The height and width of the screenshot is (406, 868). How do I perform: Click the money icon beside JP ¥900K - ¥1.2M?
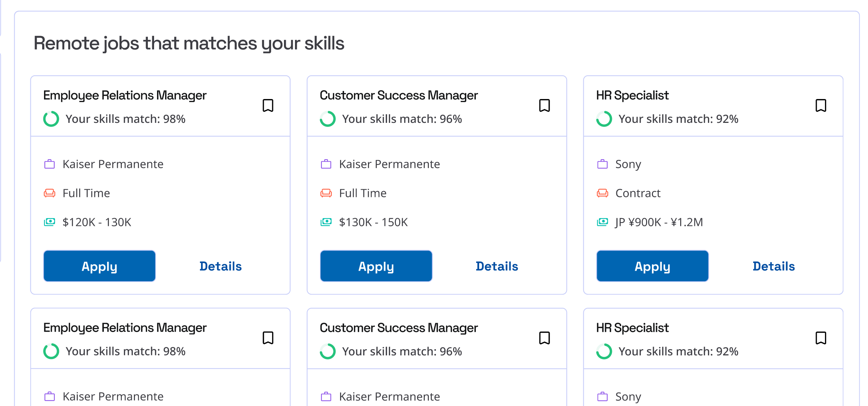[602, 222]
